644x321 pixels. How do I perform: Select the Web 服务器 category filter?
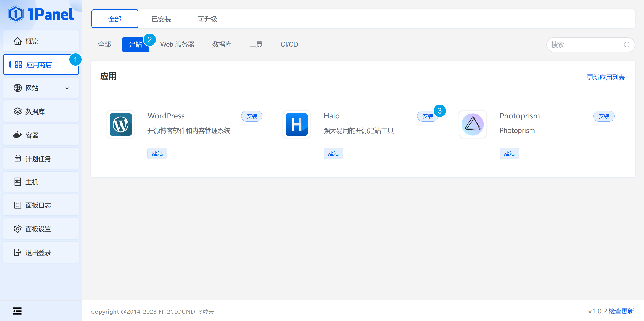[x=177, y=45]
